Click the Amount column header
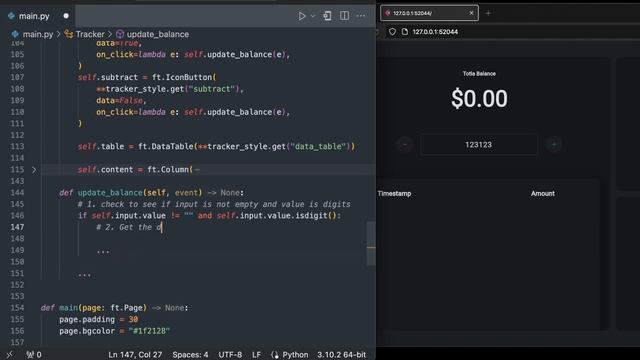The height and width of the screenshot is (360, 640). click(x=542, y=193)
